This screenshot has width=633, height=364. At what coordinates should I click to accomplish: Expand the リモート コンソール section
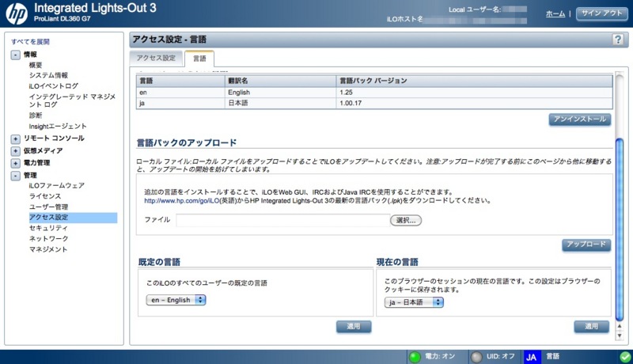[x=15, y=139]
